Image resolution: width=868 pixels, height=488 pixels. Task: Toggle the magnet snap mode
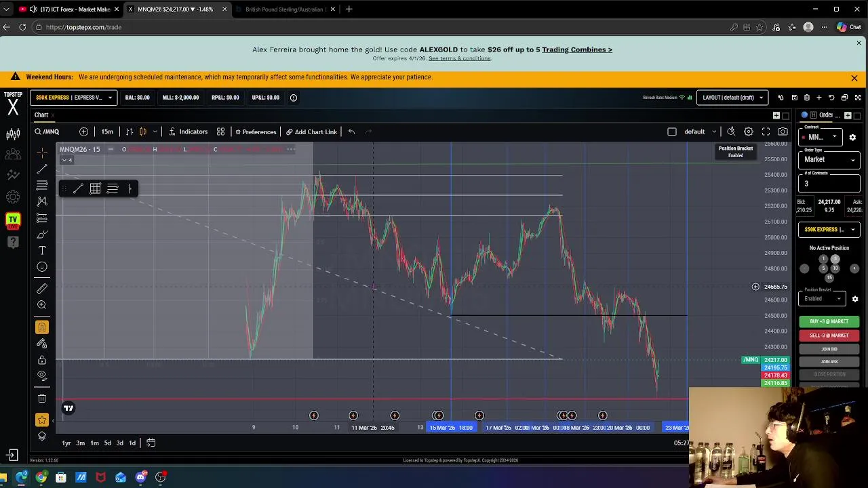(x=42, y=327)
